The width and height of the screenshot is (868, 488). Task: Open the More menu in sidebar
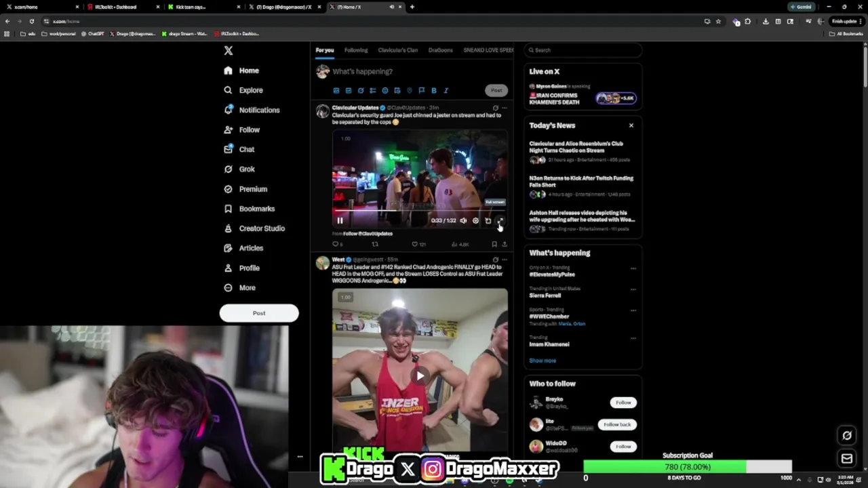point(240,288)
